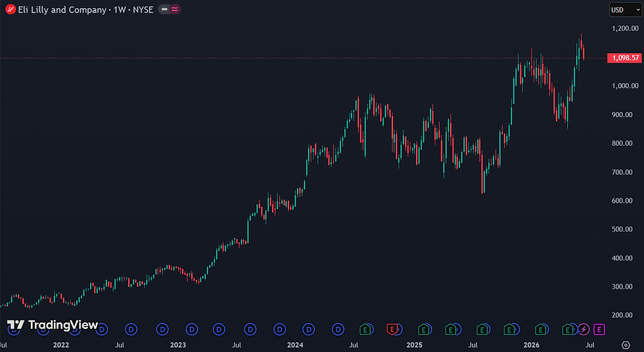Open the chart settings gear icon
The width and height of the screenshot is (644, 352).
[x=626, y=345]
